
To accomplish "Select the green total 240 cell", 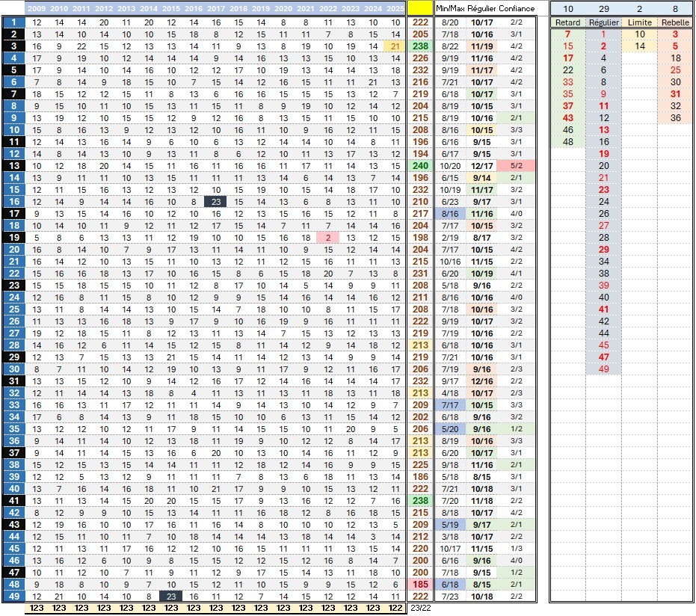I will 420,165.
